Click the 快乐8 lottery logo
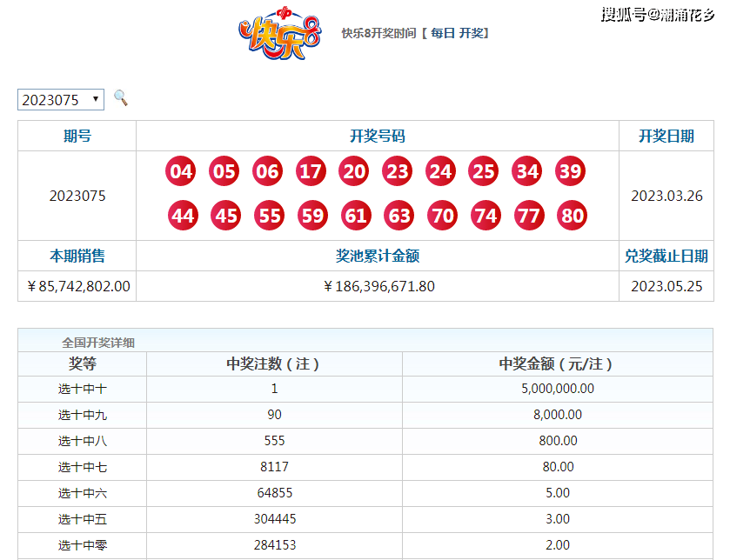The image size is (730, 560). pyautogui.click(x=280, y=33)
